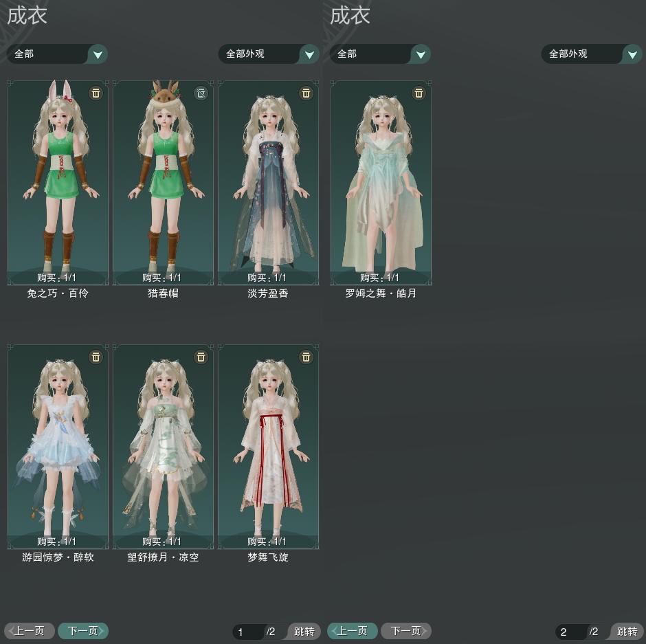The width and height of the screenshot is (646, 644).
Task: Click trash icon on 梦舞飞旋 outfit
Action: pos(306,357)
